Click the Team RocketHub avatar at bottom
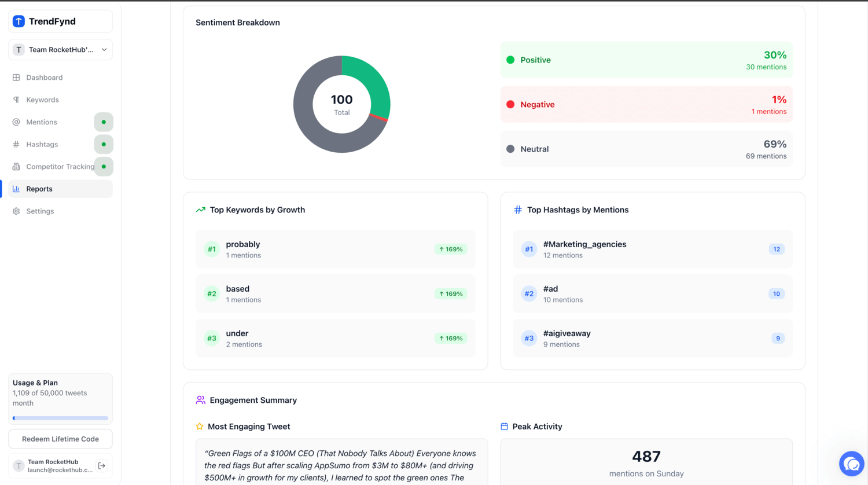Screen dimensions: 868x485 pos(19,465)
